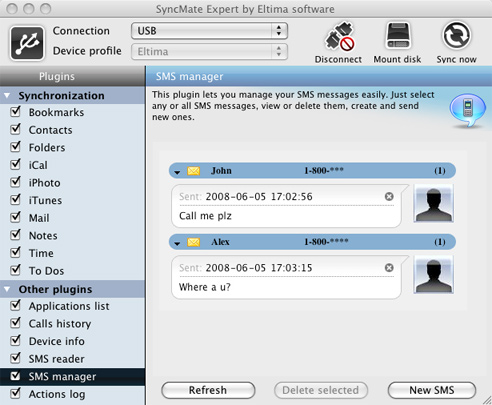
Task: Open the Connection USB dropdown
Action: pos(209,31)
